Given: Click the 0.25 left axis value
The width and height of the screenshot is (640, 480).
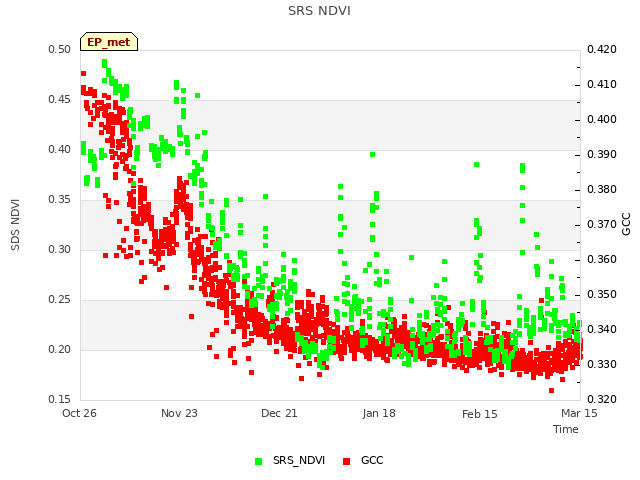Looking at the screenshot, I should [60, 300].
